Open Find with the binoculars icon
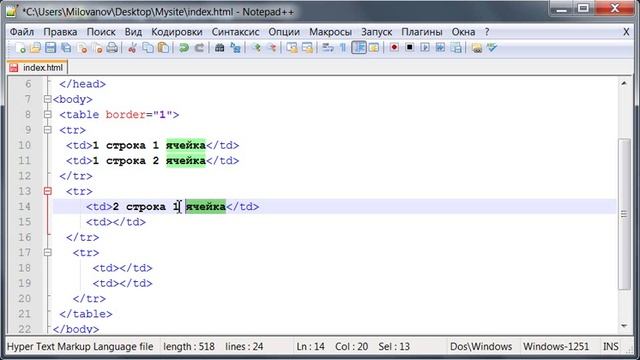Screen dimensions: 640x360 coord(220,48)
